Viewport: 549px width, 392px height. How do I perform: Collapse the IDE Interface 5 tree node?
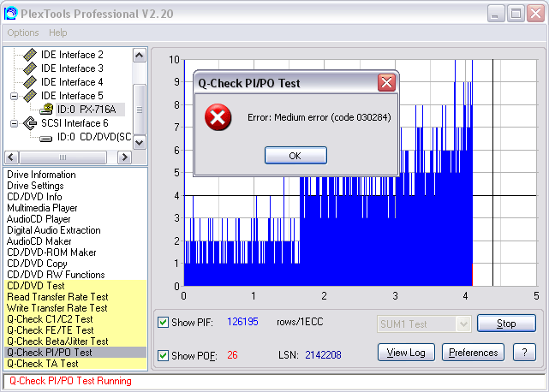coord(14,96)
